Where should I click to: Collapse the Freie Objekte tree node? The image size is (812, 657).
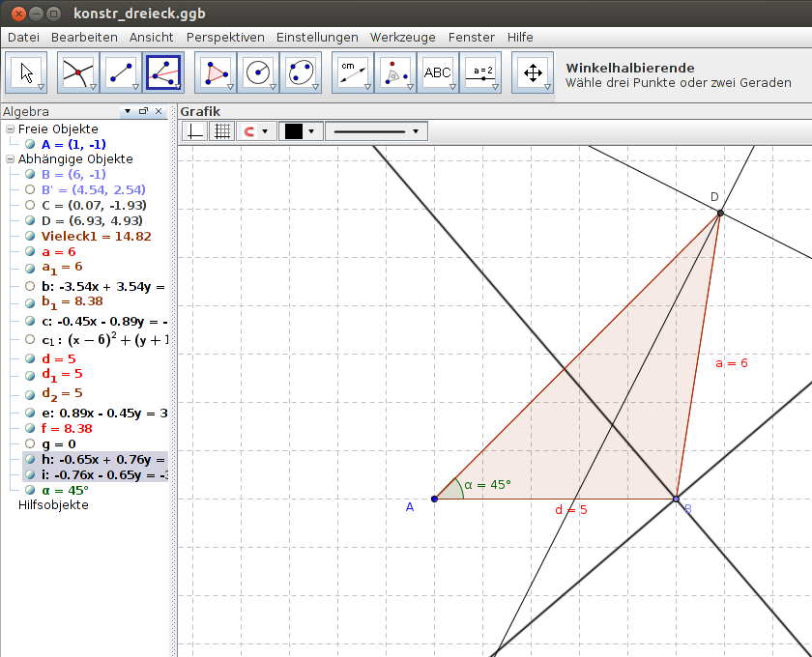pyautogui.click(x=10, y=129)
